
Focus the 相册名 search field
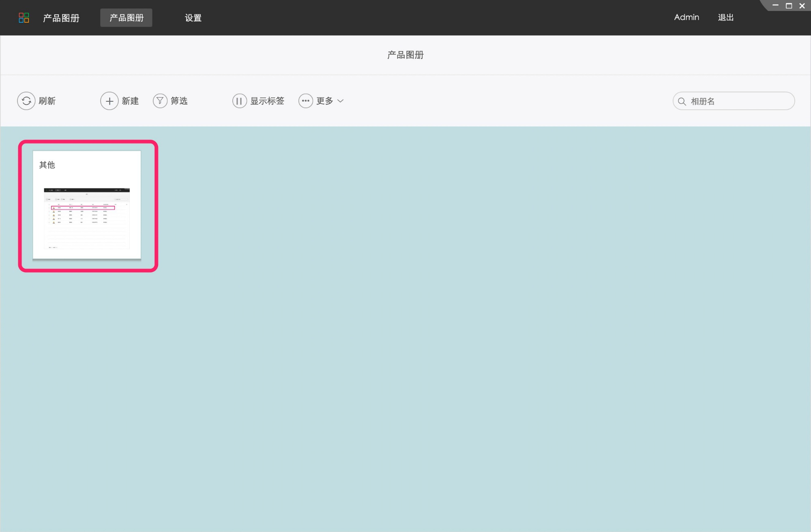coord(734,101)
